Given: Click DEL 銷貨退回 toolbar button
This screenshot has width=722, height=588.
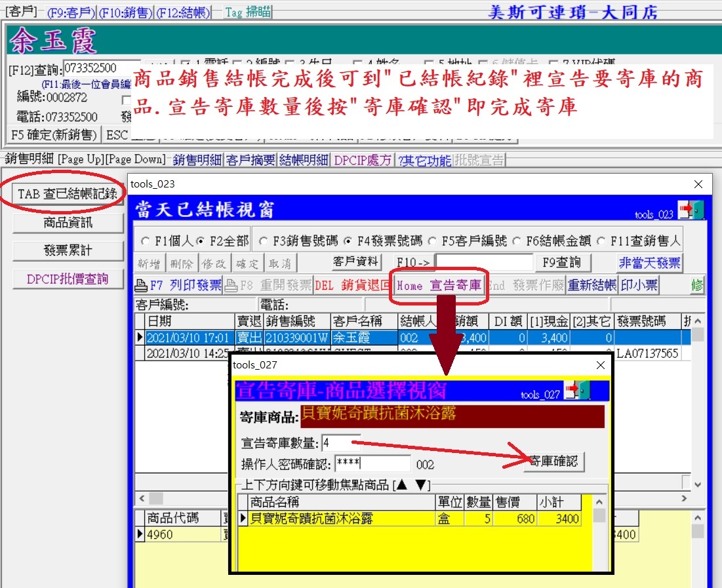Looking at the screenshot, I should [x=352, y=285].
